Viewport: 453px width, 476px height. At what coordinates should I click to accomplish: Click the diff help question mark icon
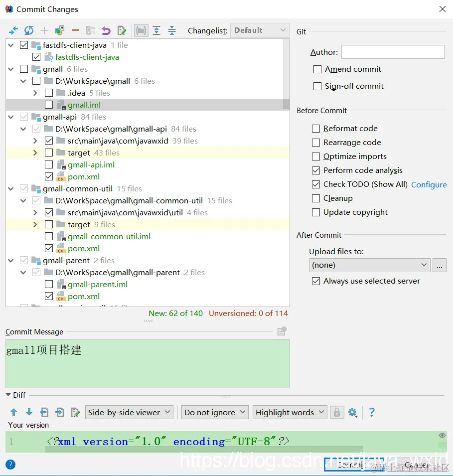[x=372, y=412]
